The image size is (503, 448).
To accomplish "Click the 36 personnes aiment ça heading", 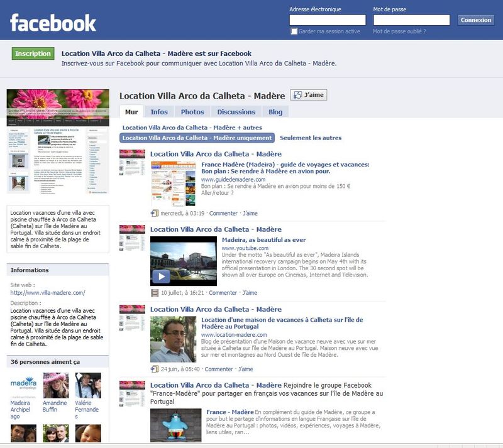I will pyautogui.click(x=45, y=362).
